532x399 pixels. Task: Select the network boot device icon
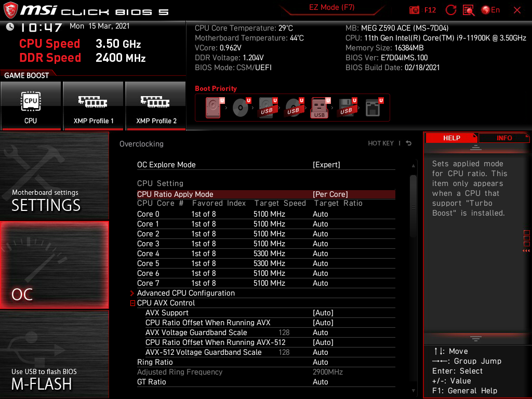coord(374,108)
